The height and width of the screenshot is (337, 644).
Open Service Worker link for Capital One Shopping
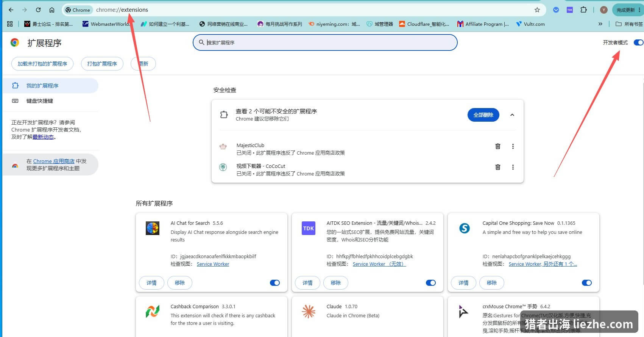tap(543, 264)
